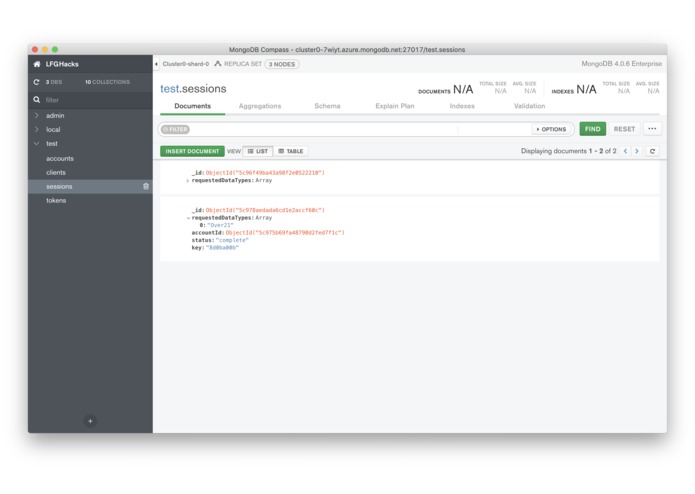
Task: Open the Aggregations tab
Action: point(260,106)
